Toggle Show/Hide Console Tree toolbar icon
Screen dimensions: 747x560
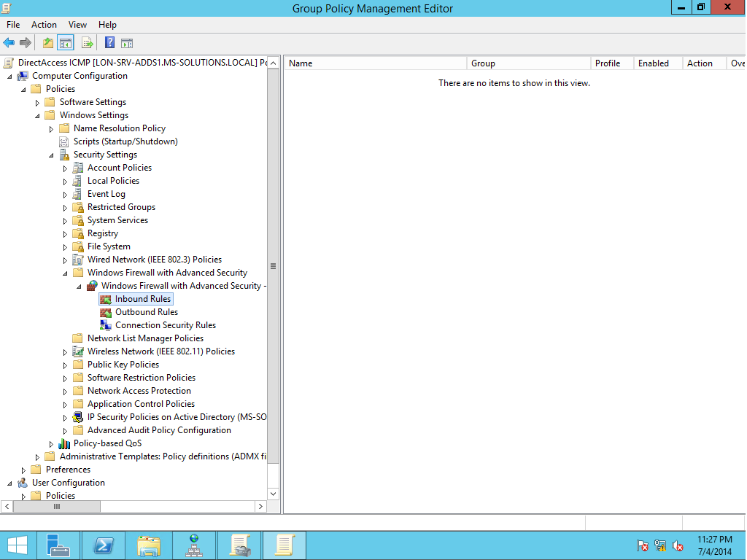(x=66, y=43)
